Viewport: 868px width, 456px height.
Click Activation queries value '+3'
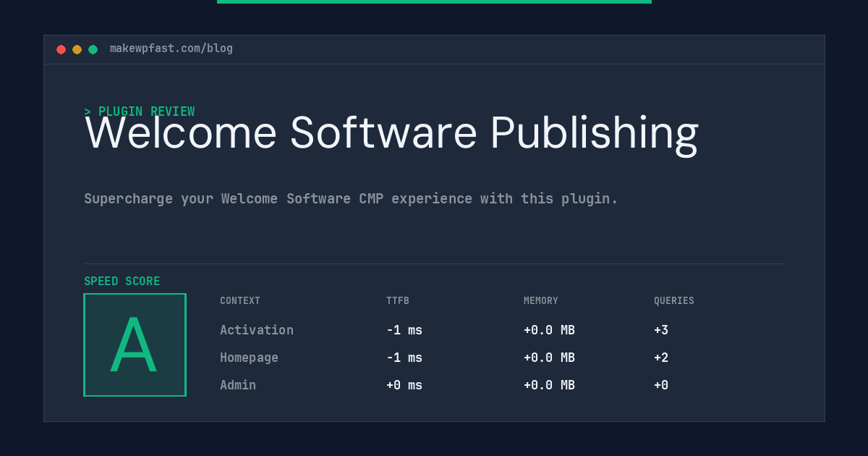click(x=661, y=330)
